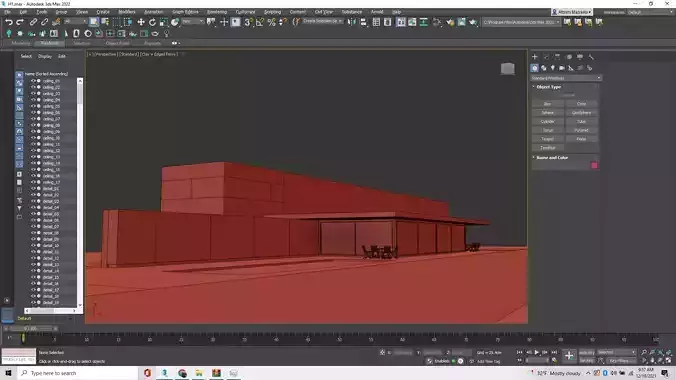Click the Windows Start button
Viewport: 676px width, 380px height.
[8, 373]
